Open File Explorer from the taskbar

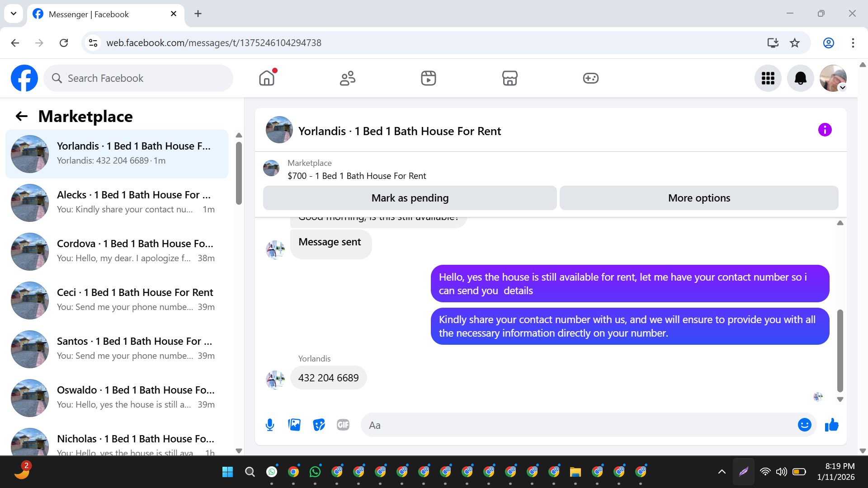(575, 472)
